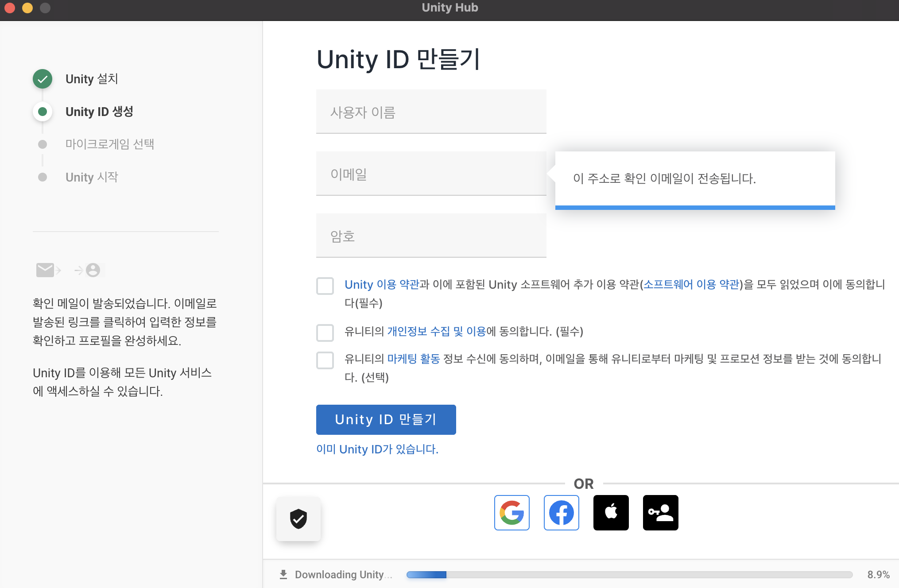The height and width of the screenshot is (588, 899).
Task: Click the green check for Unity 설치
Action: pyautogui.click(x=43, y=79)
